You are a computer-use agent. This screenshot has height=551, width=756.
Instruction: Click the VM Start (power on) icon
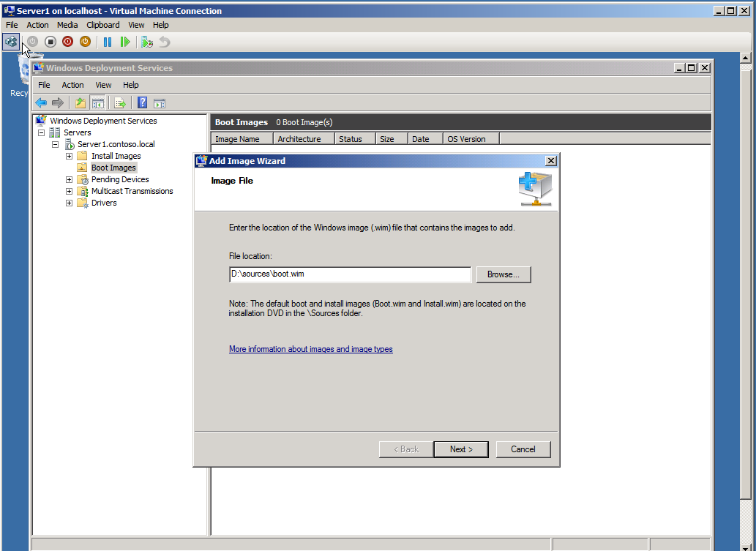point(32,42)
